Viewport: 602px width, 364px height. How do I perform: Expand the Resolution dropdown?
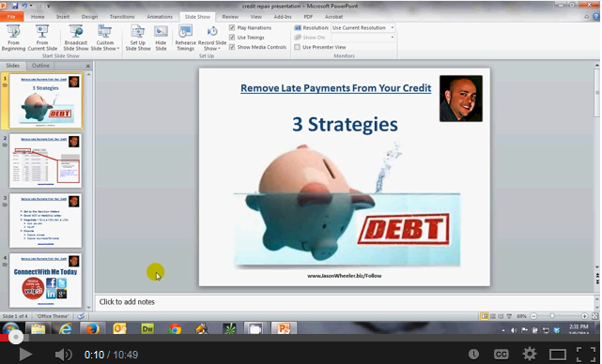tap(392, 27)
